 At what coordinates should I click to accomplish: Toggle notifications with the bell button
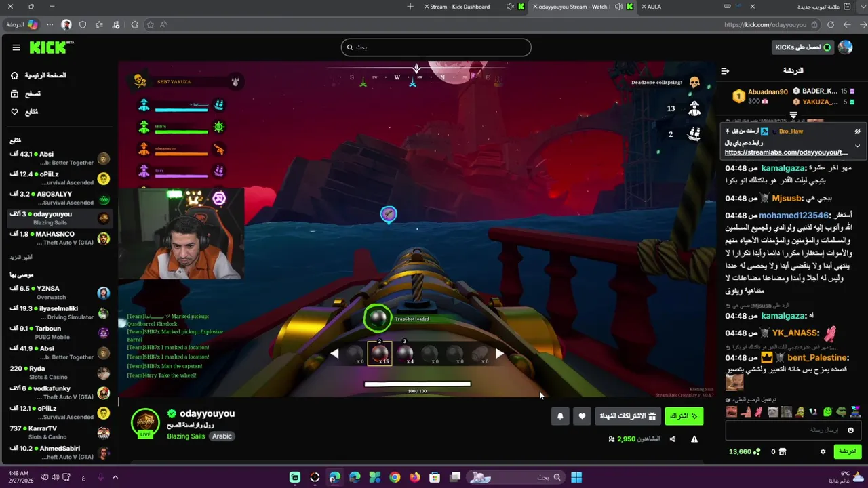(x=560, y=416)
